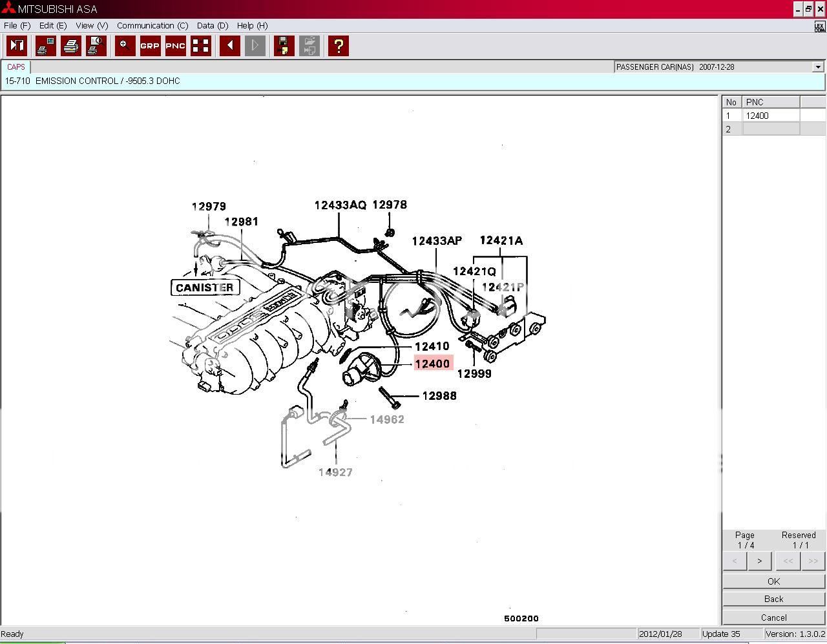
Task: Advance to page 2 with the > button
Action: 759,561
